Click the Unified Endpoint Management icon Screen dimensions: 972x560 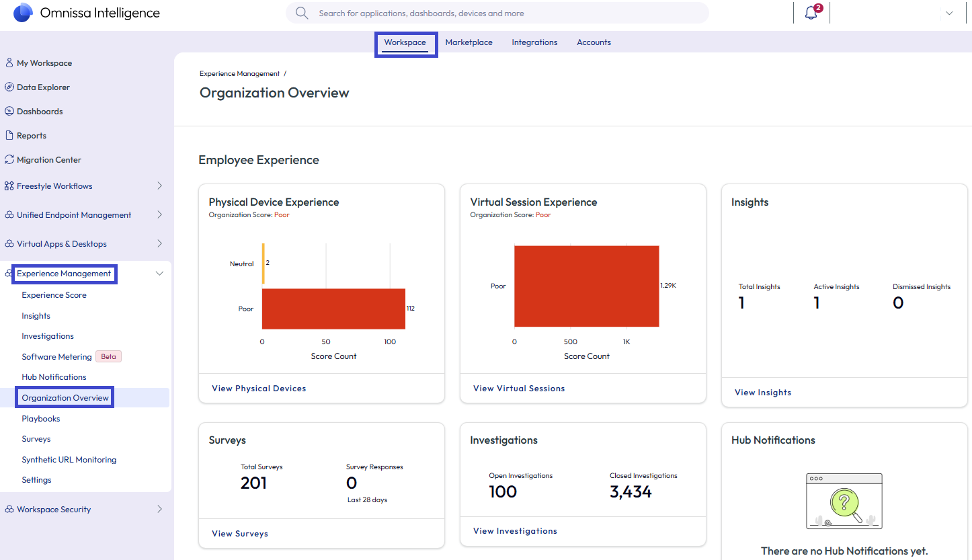pyautogui.click(x=9, y=215)
